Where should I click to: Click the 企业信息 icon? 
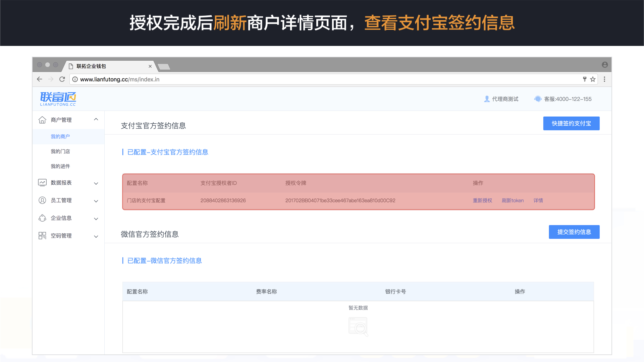42,218
